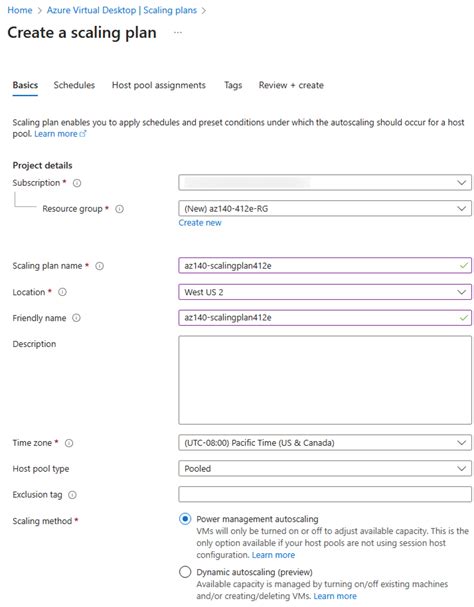
Task: Click the Friendly name info icon
Action: (77, 318)
